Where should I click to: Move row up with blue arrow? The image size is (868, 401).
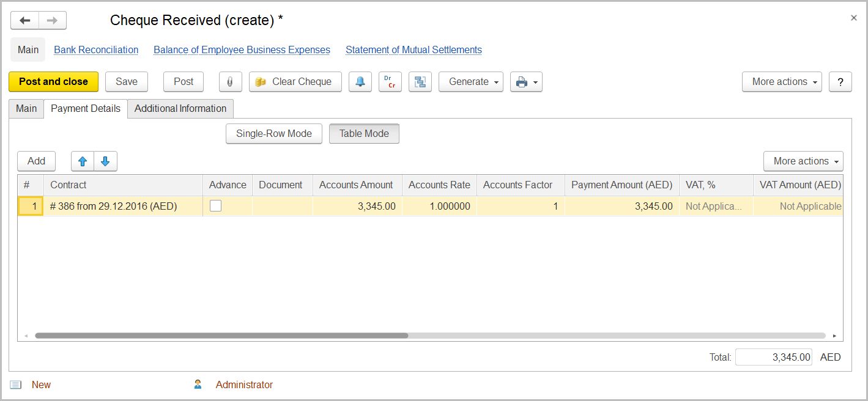coord(83,161)
